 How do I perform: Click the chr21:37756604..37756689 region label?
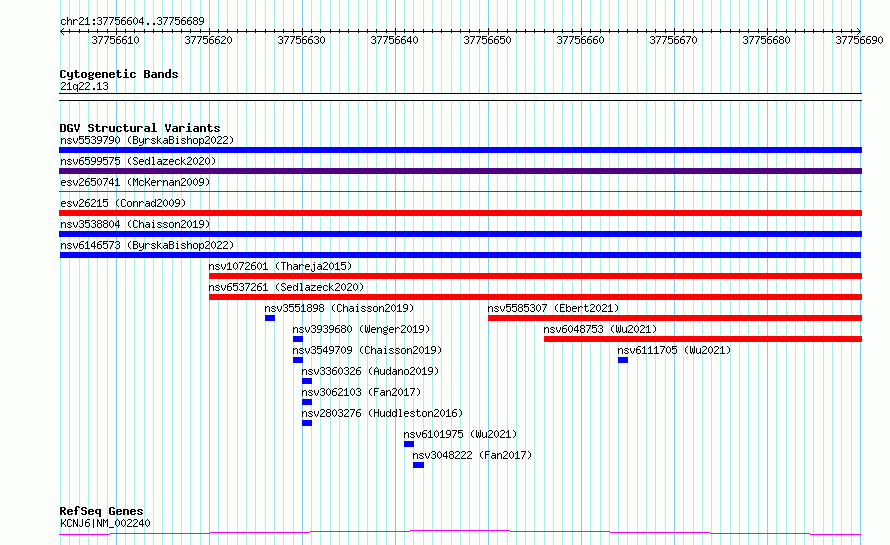pos(132,21)
